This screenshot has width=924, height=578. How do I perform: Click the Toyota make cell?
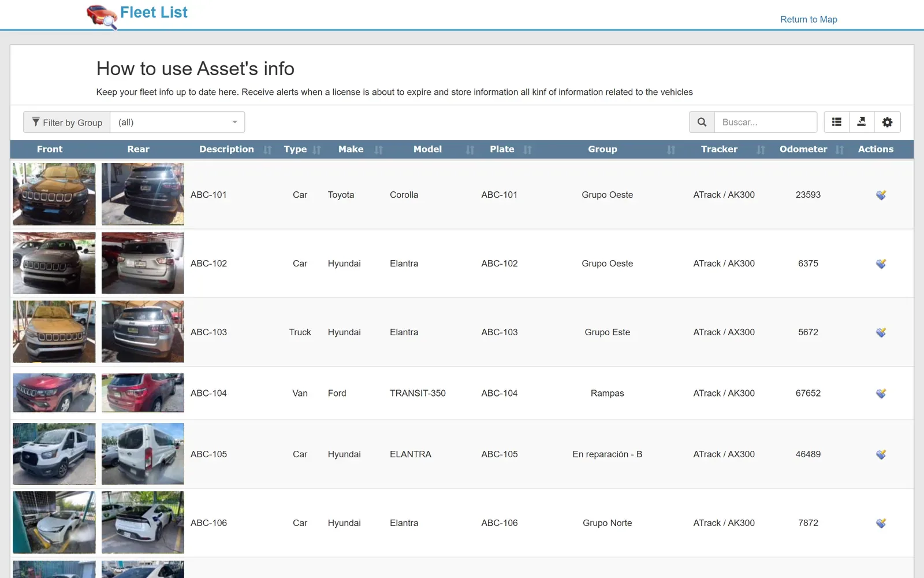click(341, 195)
